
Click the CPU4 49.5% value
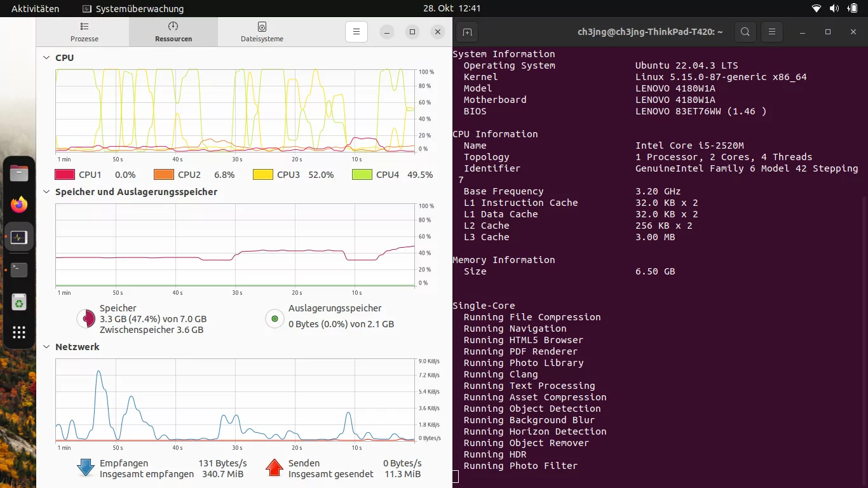point(420,175)
